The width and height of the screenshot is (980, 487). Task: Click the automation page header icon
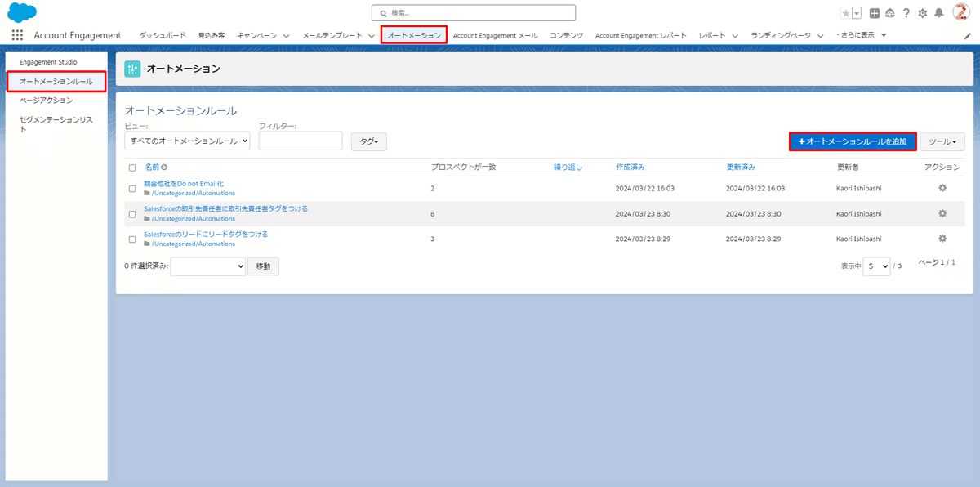[x=132, y=69]
